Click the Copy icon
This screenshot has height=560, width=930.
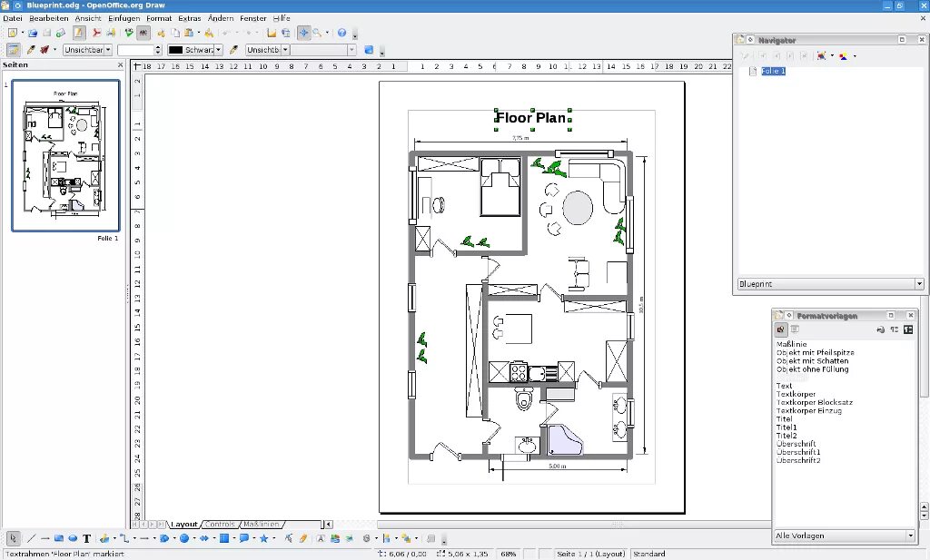(x=175, y=34)
